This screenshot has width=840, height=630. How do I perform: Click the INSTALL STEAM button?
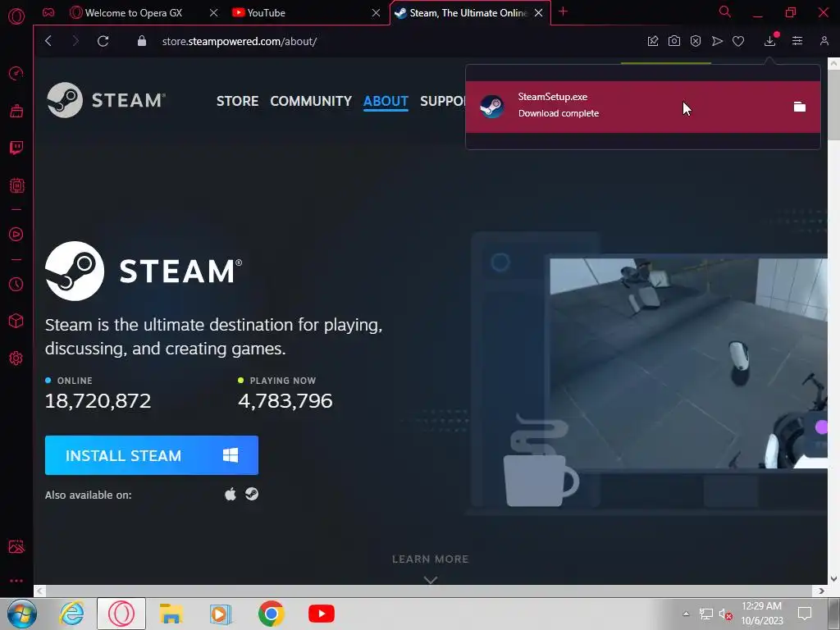click(152, 455)
